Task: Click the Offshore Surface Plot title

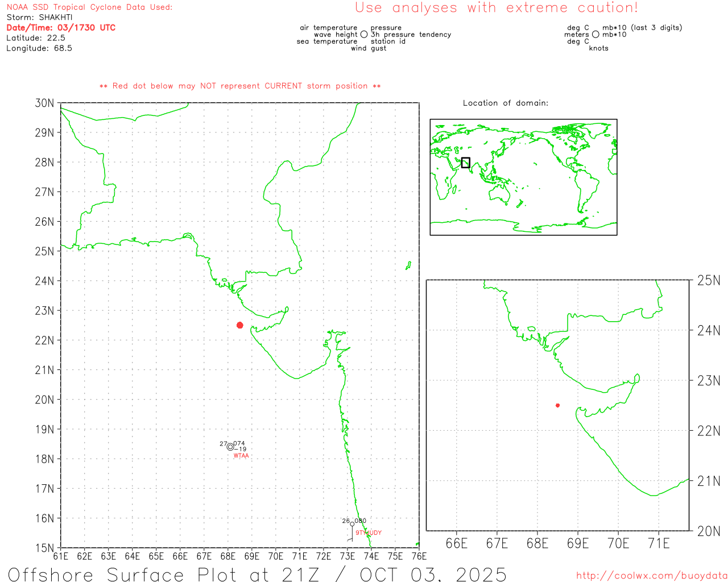Action: pos(257,574)
